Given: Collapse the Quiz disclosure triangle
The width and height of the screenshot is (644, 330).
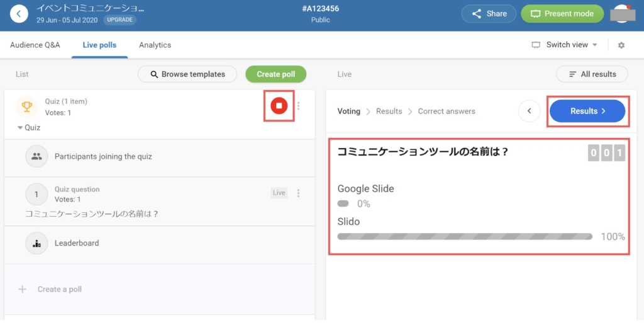Looking at the screenshot, I should pyautogui.click(x=20, y=128).
